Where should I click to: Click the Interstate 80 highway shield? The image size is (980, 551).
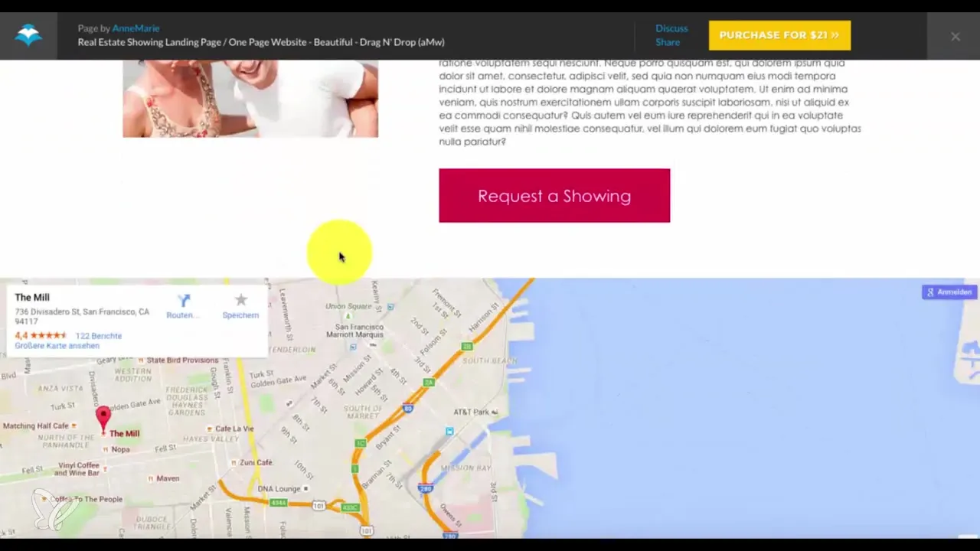[409, 408]
